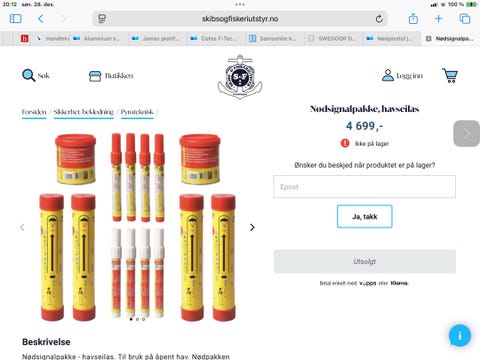This screenshot has height=360, width=480.
Task: Open the shopping cart icon
Action: pos(450,75)
